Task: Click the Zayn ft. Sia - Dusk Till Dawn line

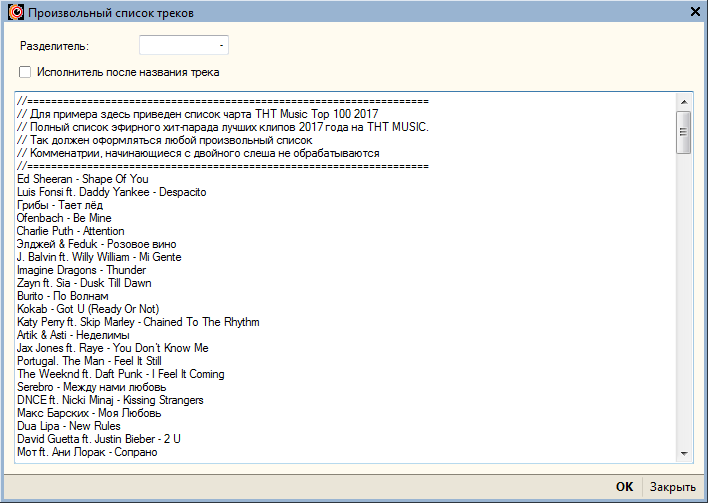Action: click(84, 283)
